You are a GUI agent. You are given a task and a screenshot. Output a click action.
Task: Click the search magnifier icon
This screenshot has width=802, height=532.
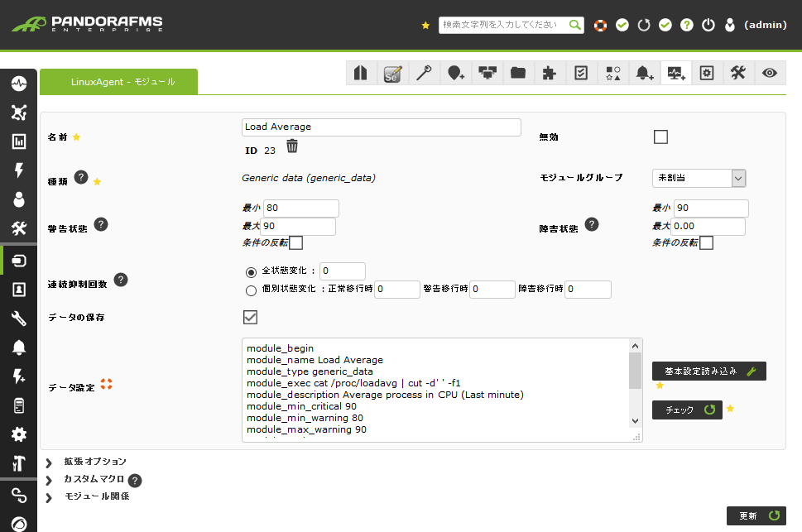(x=575, y=25)
